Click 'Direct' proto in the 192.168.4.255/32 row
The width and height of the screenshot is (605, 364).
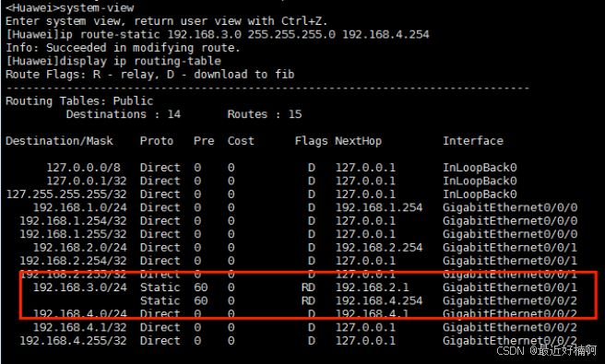pyautogui.click(x=160, y=341)
